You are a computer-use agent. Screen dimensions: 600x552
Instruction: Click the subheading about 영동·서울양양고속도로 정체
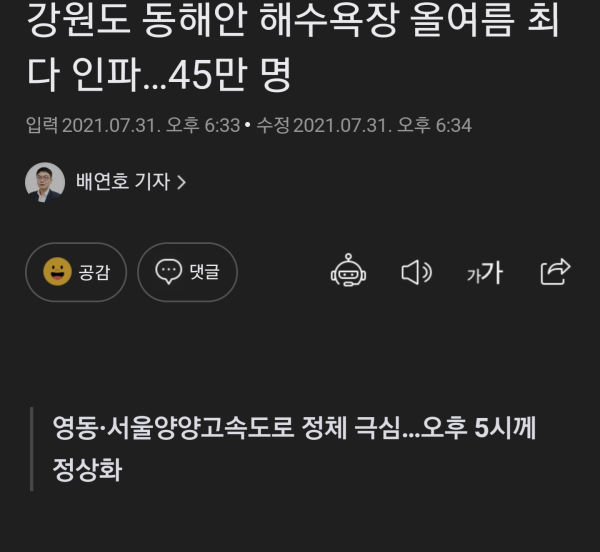(294, 448)
